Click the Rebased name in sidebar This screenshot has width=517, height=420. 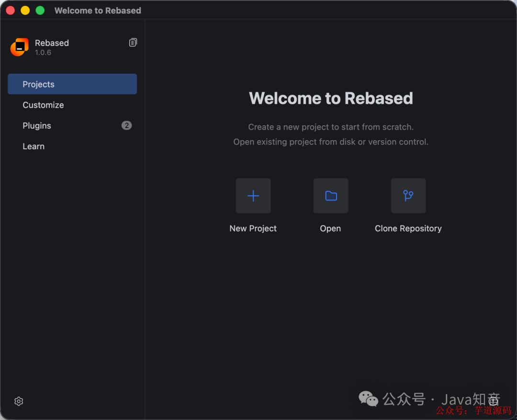[52, 43]
